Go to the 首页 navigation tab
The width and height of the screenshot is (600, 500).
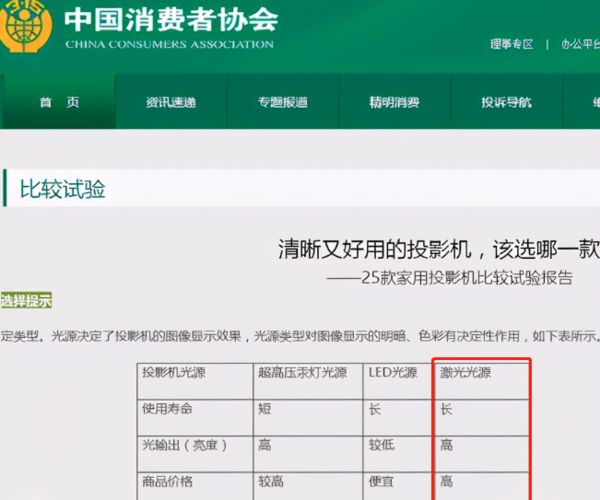(59, 103)
